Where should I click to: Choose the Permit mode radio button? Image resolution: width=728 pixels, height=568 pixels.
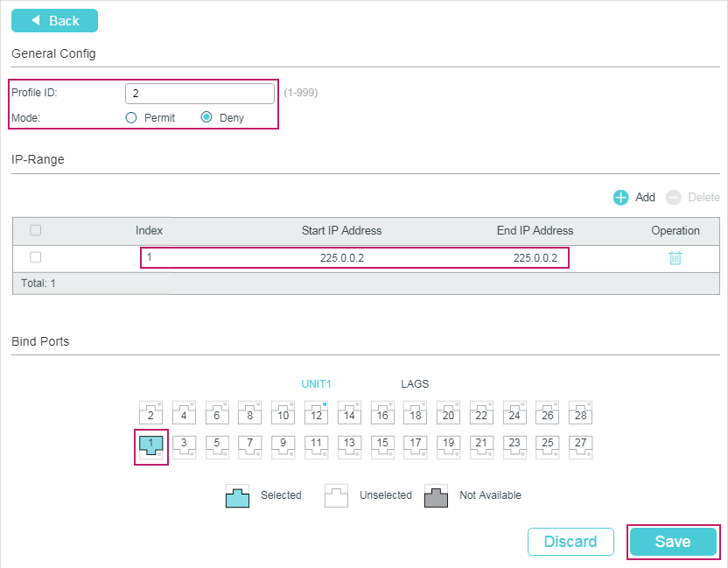click(x=131, y=117)
